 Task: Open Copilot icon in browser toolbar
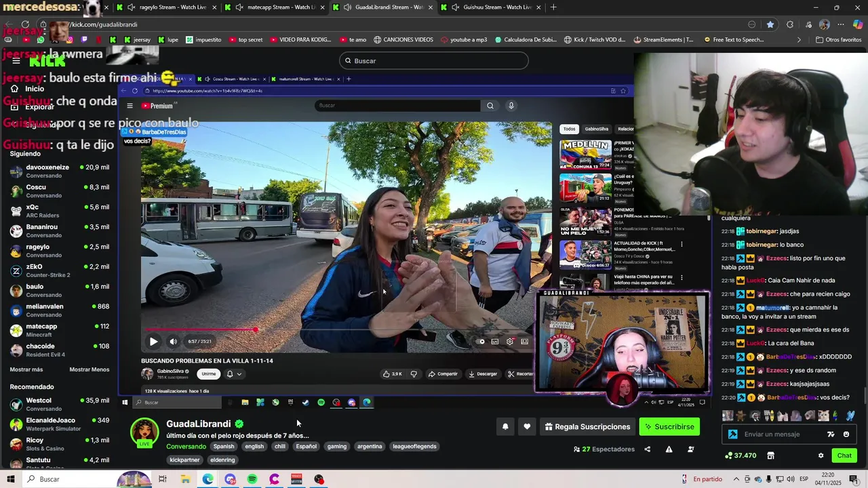click(858, 24)
